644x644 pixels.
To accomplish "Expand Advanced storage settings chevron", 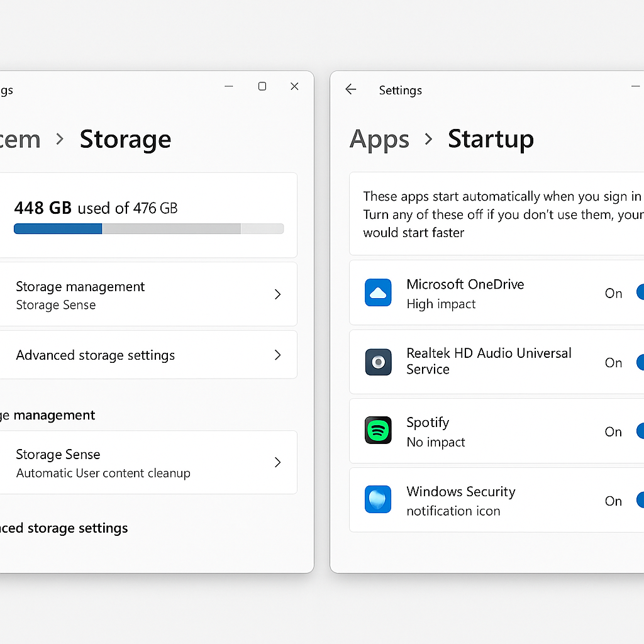I will click(x=277, y=355).
